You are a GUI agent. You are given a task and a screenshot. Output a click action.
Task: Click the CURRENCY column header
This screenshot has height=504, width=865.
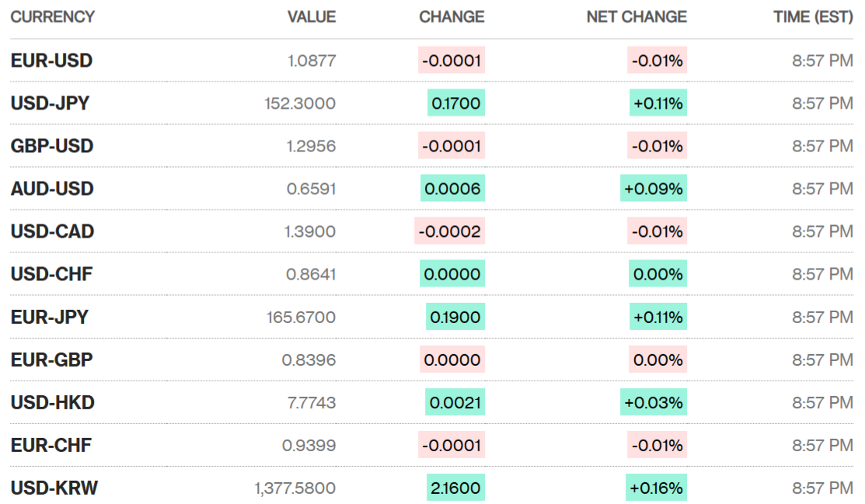53,16
